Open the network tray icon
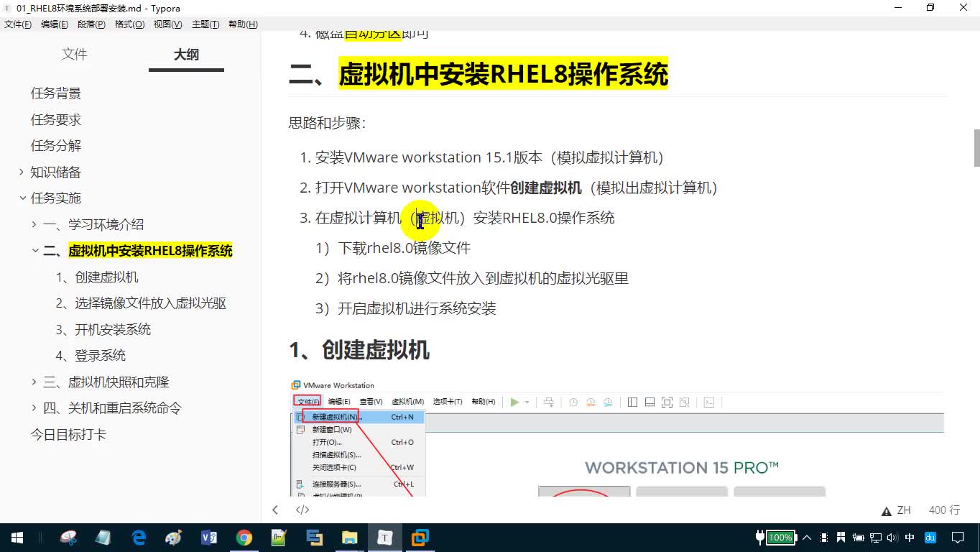Screen dimensions: 980x552 click(x=876, y=538)
